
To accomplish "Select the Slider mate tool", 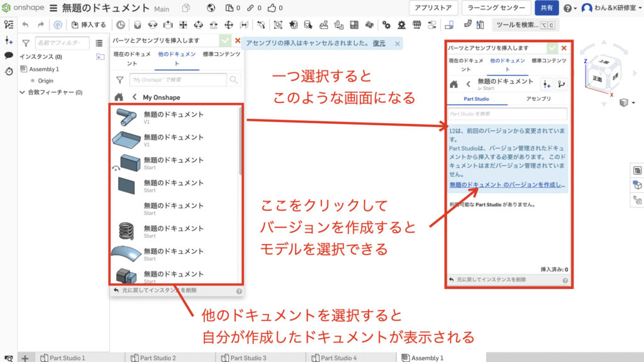I will tap(168, 25).
